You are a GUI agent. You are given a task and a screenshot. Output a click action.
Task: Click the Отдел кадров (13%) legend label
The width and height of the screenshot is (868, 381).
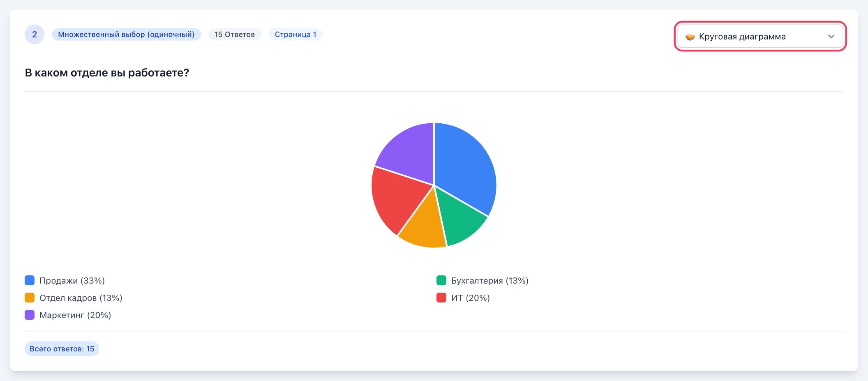coord(81,298)
